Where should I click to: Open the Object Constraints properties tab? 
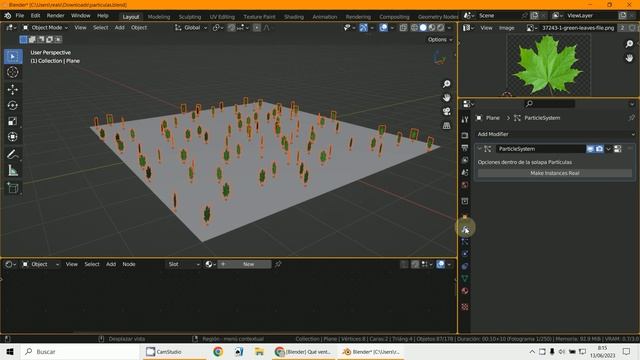[x=465, y=266]
